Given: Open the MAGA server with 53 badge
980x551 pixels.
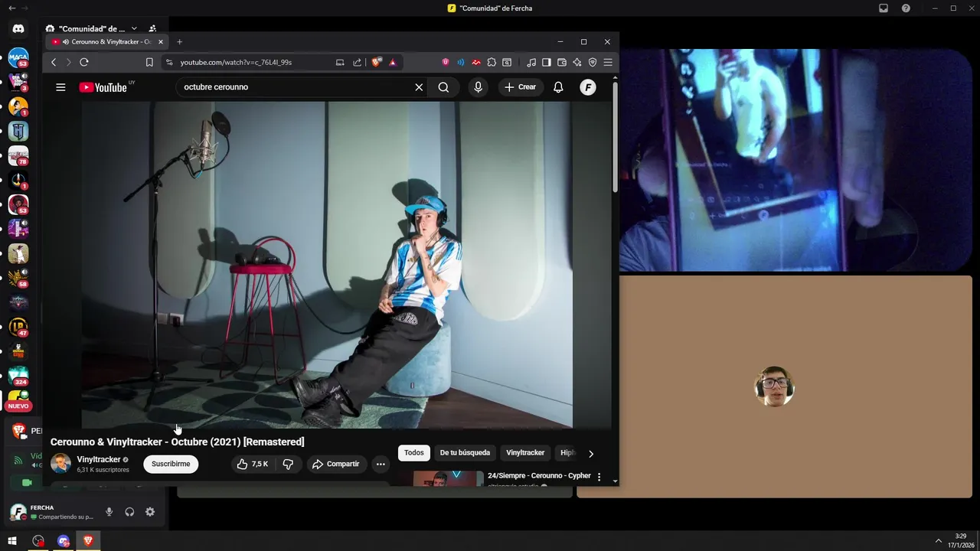Looking at the screenshot, I should pyautogui.click(x=18, y=58).
